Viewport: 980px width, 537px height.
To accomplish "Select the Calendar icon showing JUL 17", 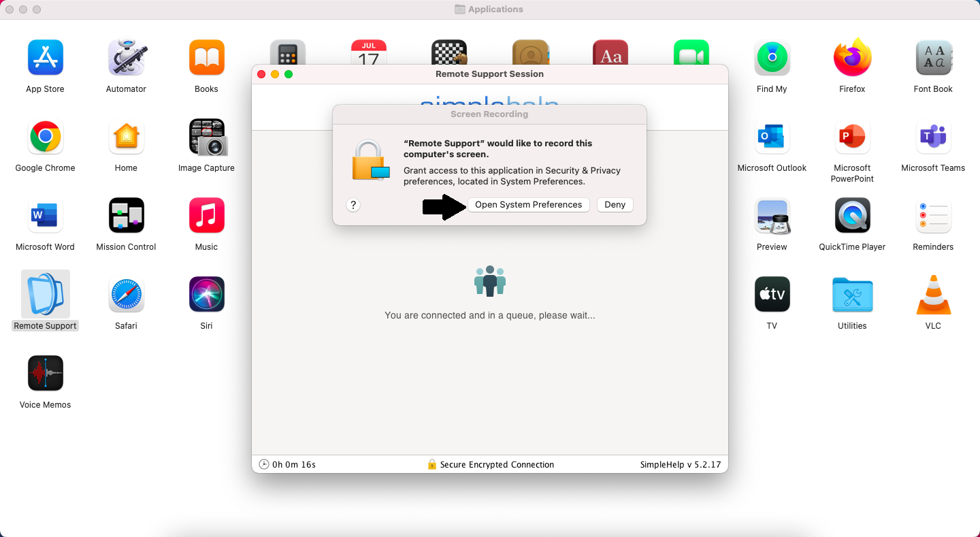I will [x=368, y=52].
